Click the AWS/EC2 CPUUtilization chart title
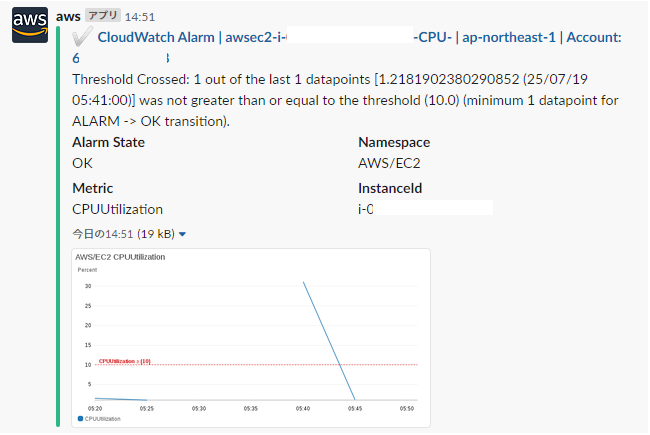This screenshot has width=650, height=435. point(120,257)
